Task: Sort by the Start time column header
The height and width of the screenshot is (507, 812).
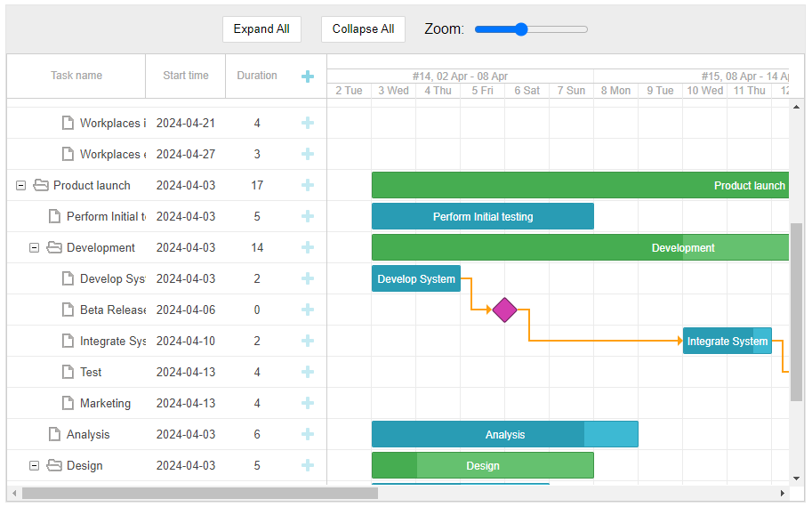Action: [x=185, y=76]
